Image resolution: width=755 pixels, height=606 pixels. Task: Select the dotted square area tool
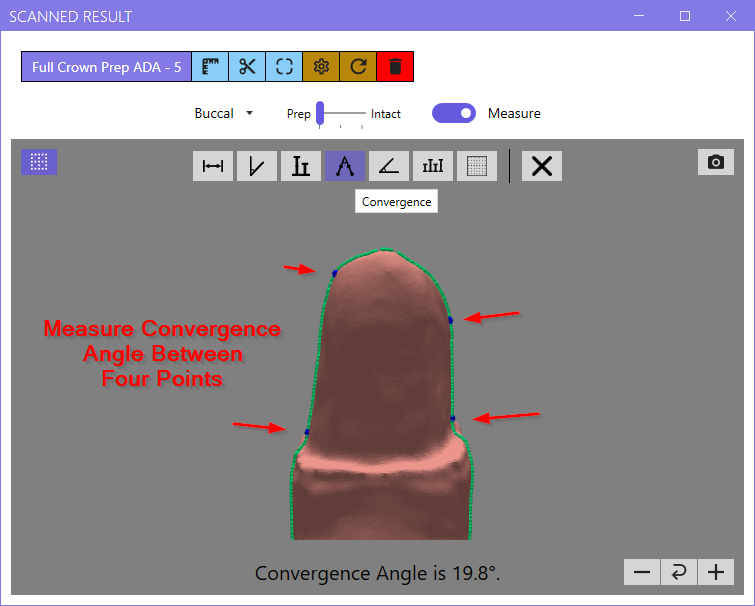click(477, 166)
